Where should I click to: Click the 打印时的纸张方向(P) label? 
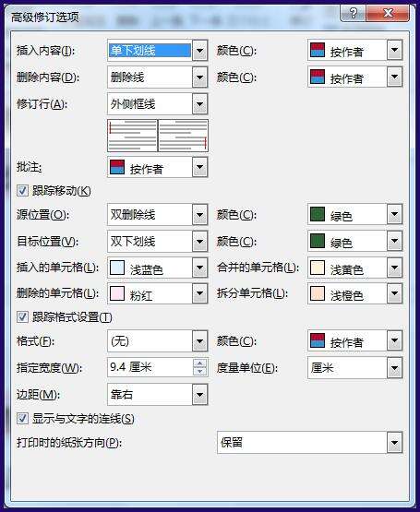(x=69, y=443)
